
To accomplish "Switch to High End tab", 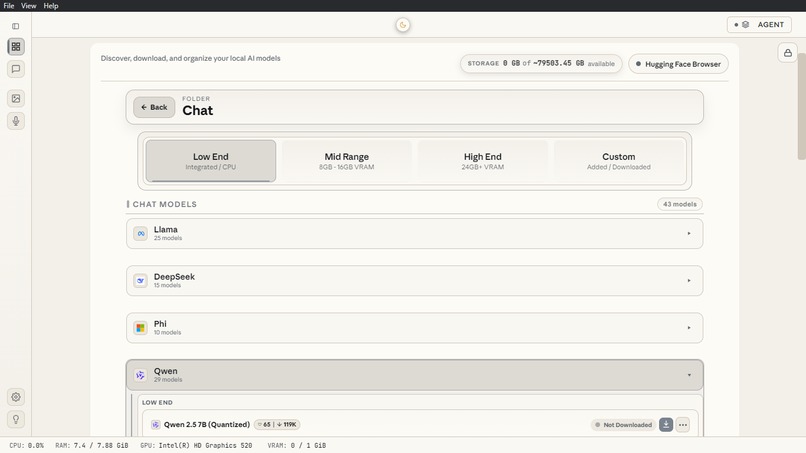I will coord(483,161).
